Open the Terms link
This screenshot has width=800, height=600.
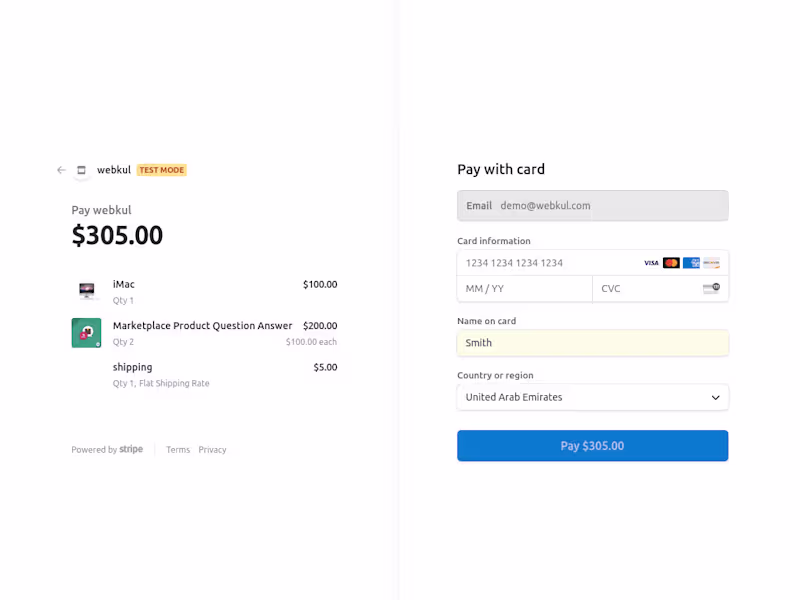click(178, 450)
